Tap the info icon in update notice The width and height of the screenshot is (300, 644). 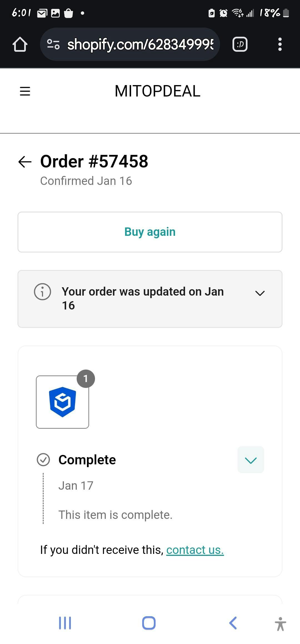click(42, 292)
